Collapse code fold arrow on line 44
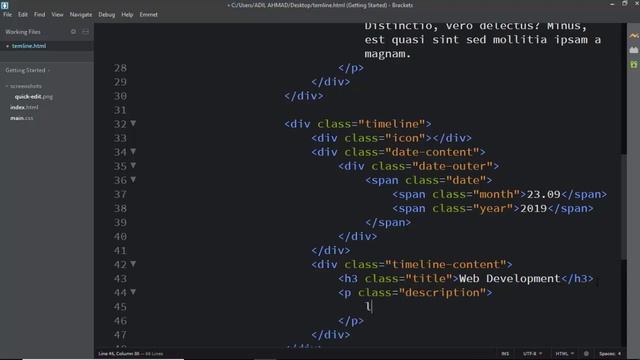The image size is (640, 360). [x=133, y=292]
